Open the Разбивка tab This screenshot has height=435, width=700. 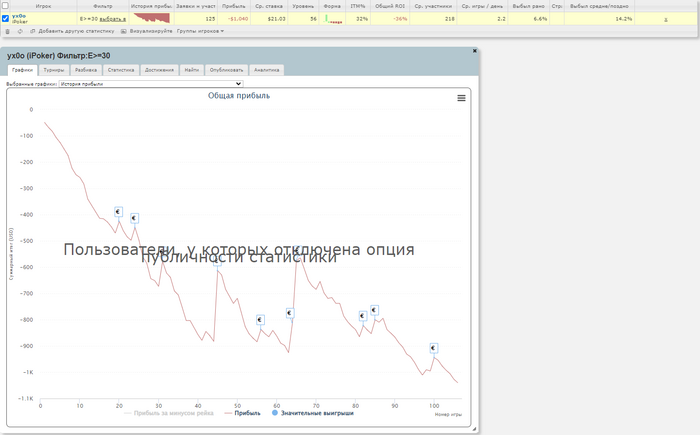pyautogui.click(x=86, y=70)
